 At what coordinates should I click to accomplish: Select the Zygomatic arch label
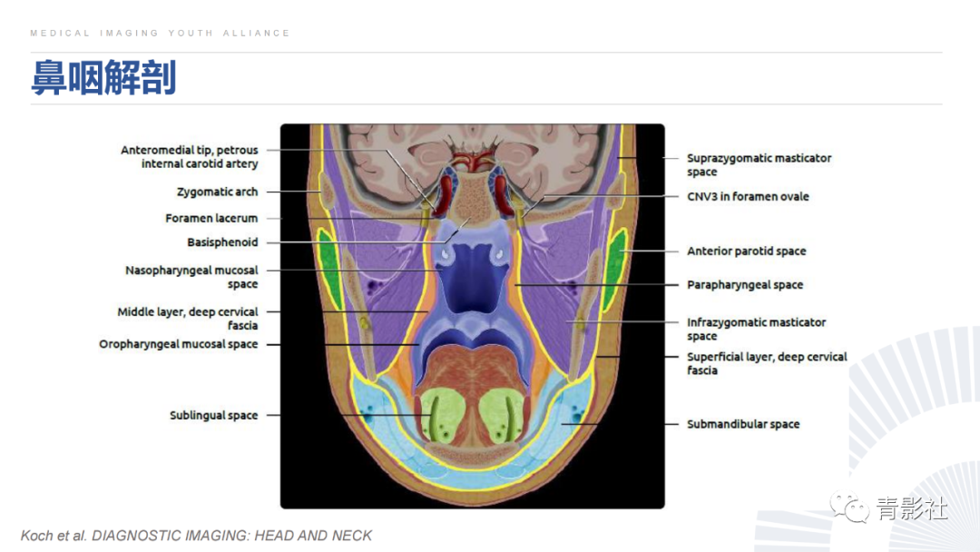217,192
